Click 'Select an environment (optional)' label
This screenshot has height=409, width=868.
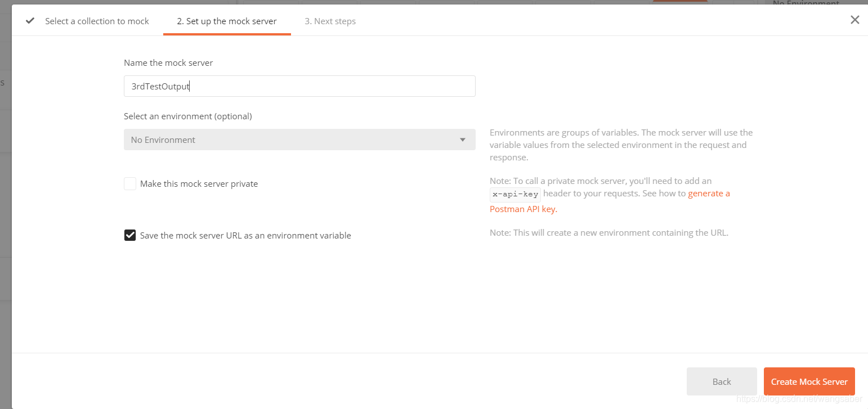point(188,116)
